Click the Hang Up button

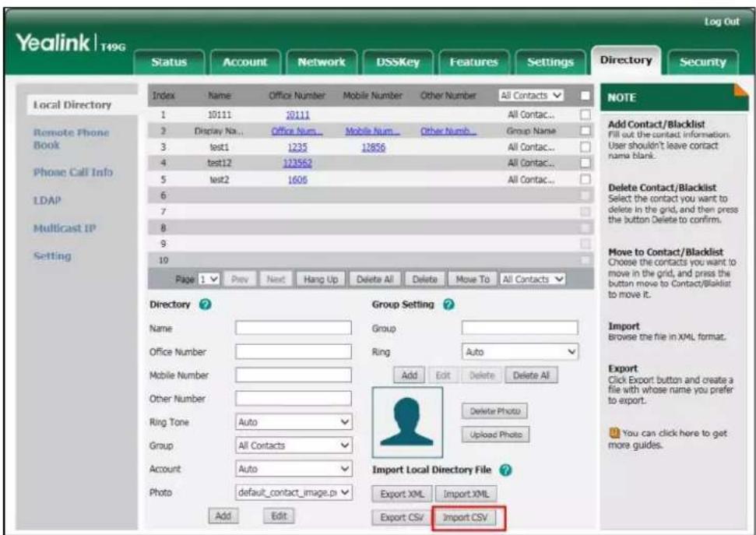(321, 280)
